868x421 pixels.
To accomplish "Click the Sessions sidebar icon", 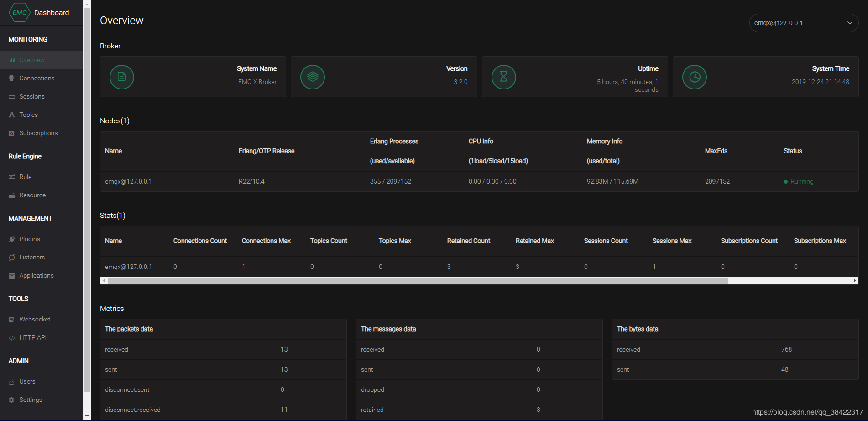I will click(12, 97).
